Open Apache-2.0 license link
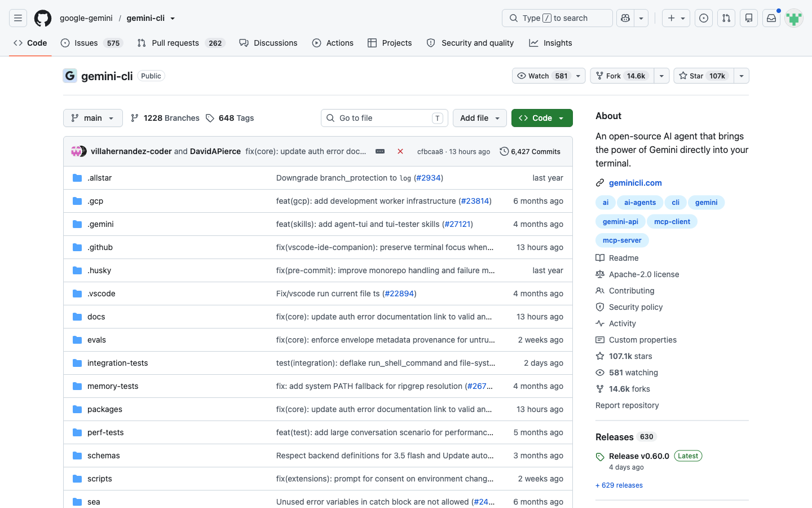 637,274
